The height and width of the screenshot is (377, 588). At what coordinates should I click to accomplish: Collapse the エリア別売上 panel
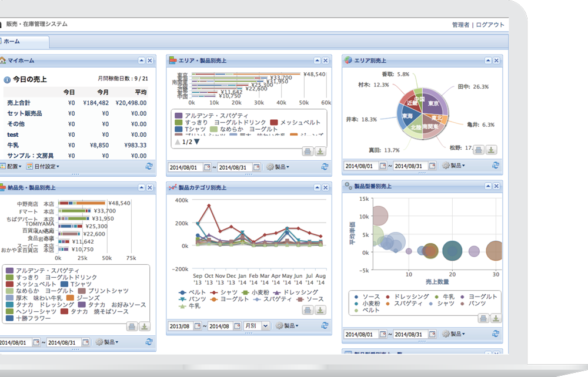click(488, 60)
